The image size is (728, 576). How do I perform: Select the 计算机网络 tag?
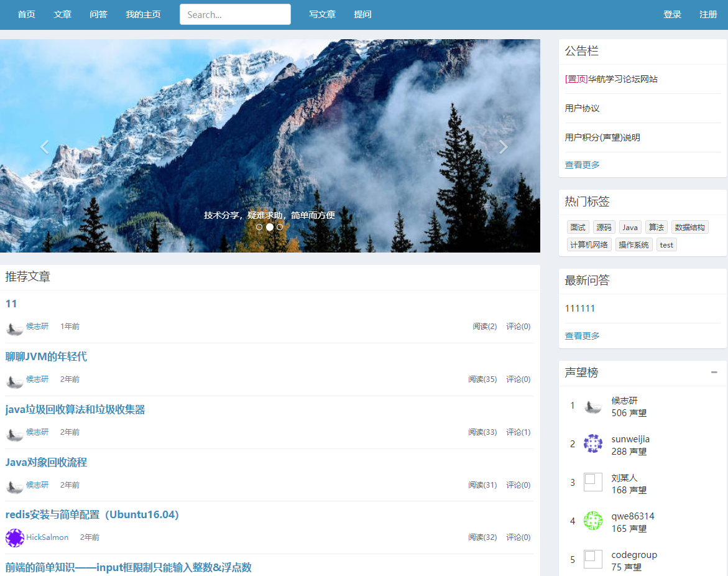[589, 245]
